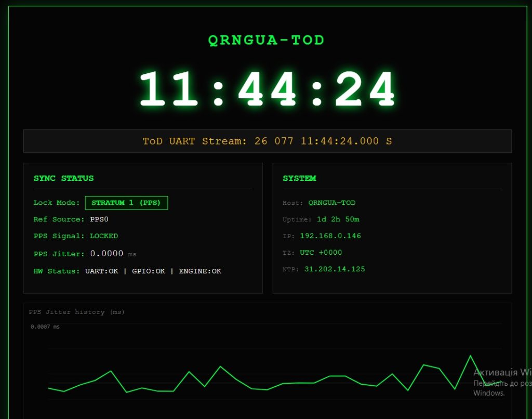This screenshot has height=419, width=532.
Task: Click the SYNC STATUS panel heading
Action: [63, 178]
